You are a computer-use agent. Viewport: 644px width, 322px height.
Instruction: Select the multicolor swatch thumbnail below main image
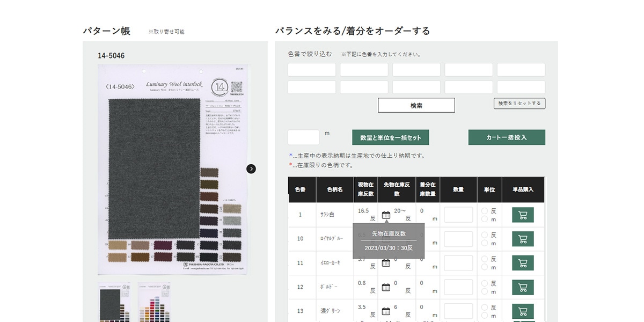tap(154, 302)
